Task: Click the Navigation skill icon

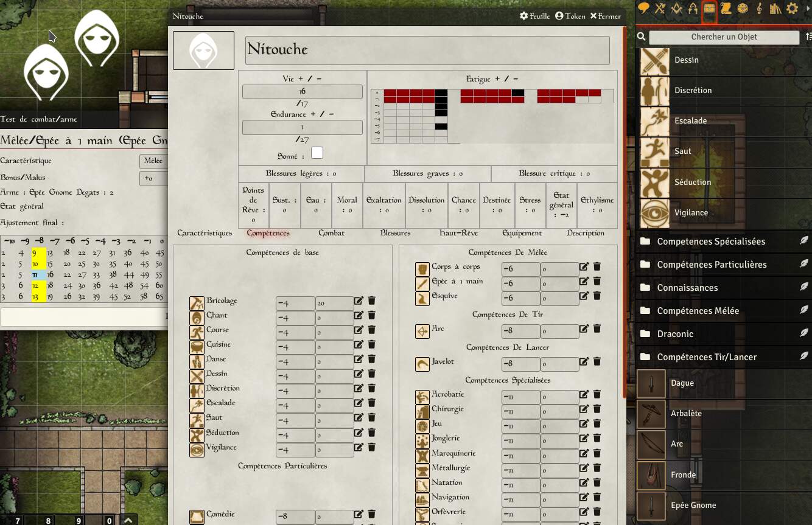Action: [422, 499]
